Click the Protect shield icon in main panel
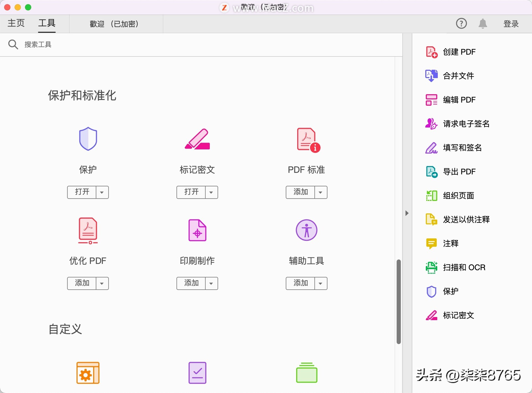The width and height of the screenshot is (532, 393). 88,139
